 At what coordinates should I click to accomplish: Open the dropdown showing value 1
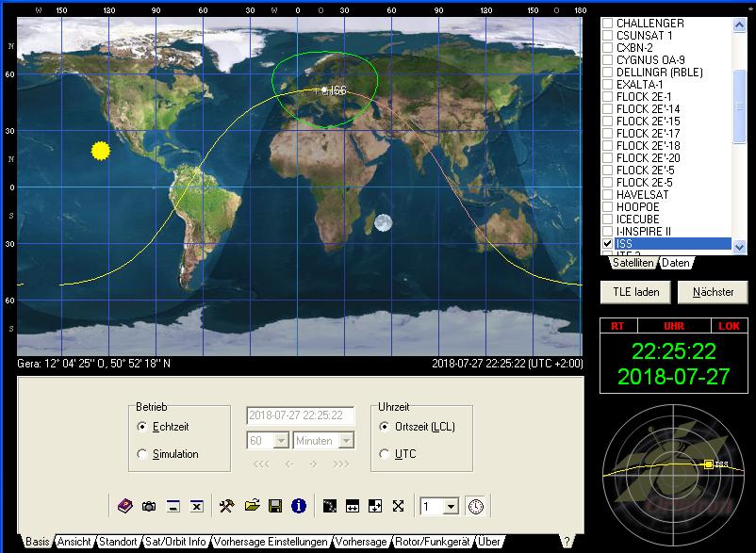click(451, 507)
